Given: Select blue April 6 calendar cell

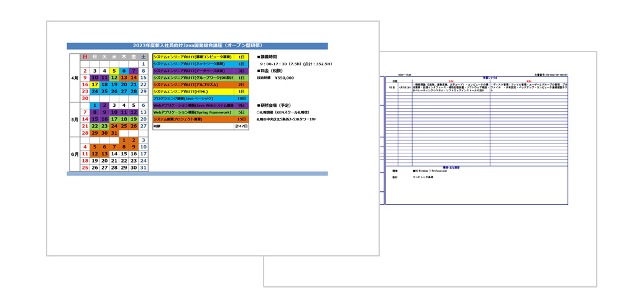Looking at the screenshot, I should point(124,71).
